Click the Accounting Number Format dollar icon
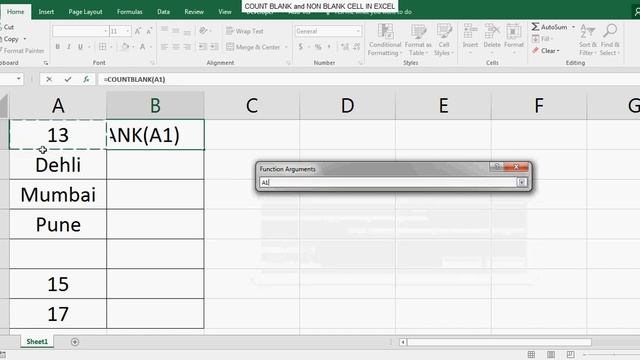 301,47
